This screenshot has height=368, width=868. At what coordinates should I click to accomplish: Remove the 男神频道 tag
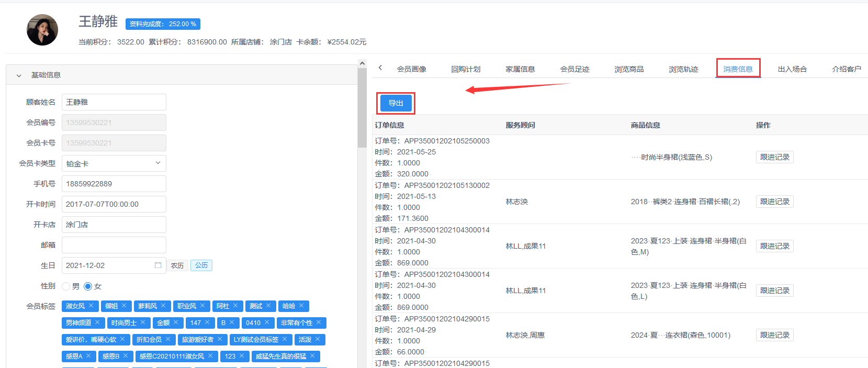(x=97, y=322)
